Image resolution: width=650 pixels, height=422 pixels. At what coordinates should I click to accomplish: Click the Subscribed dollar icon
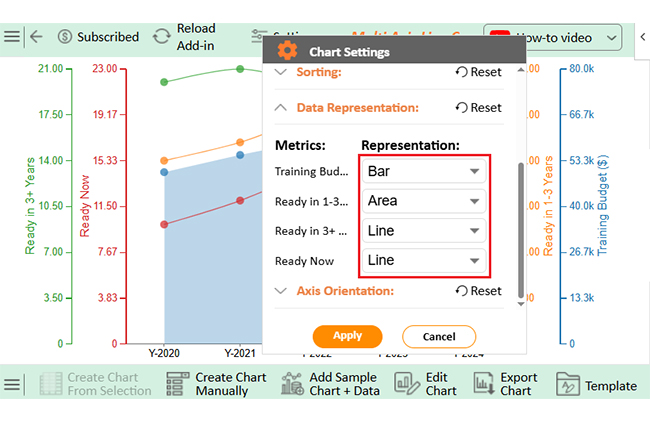tap(65, 36)
